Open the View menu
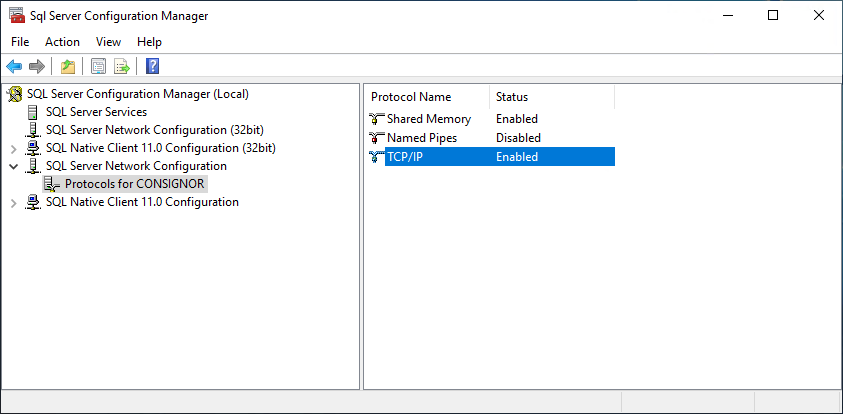 pos(108,42)
